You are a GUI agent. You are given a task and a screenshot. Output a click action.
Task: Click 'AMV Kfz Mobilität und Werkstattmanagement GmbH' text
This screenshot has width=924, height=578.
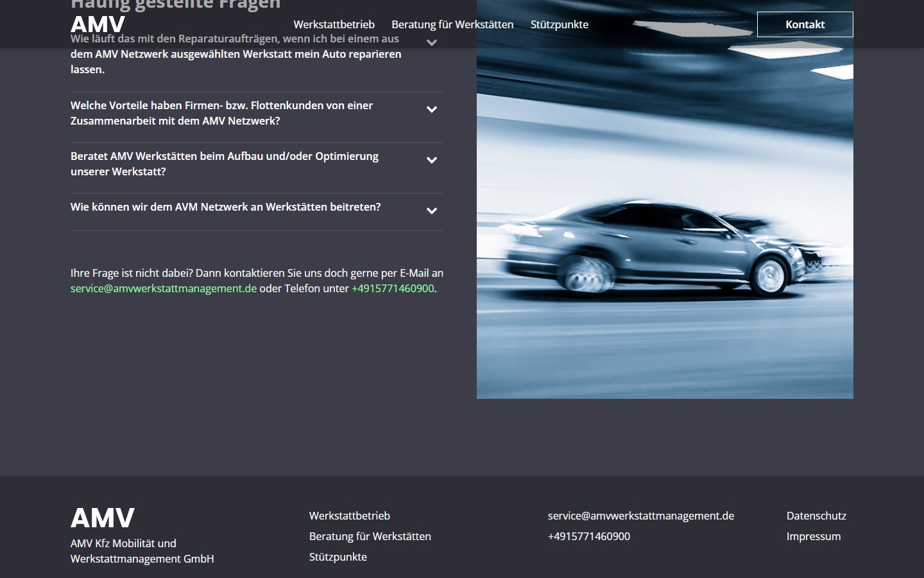coord(142,551)
